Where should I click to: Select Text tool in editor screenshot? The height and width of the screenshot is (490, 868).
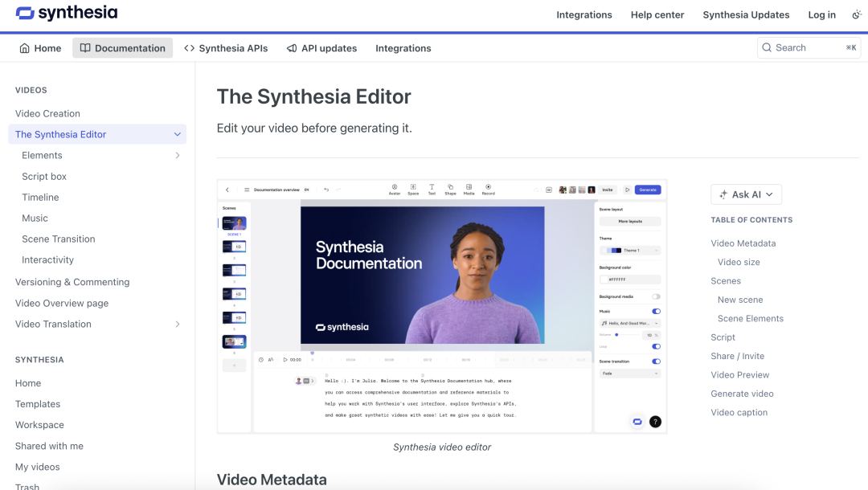432,189
